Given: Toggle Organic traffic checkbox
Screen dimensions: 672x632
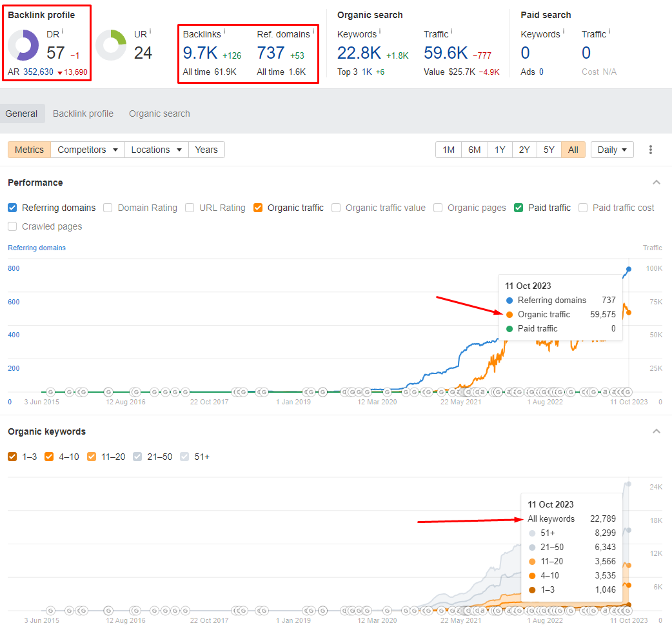Looking at the screenshot, I should coord(258,208).
